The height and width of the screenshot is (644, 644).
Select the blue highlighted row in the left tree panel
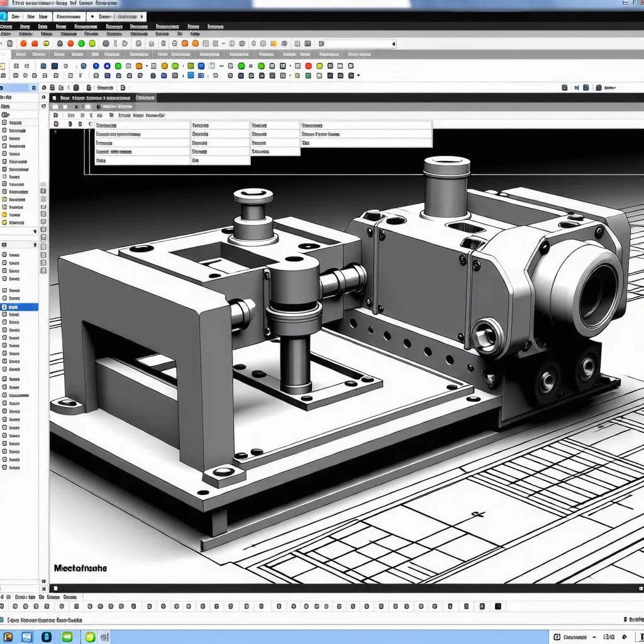click(x=19, y=307)
